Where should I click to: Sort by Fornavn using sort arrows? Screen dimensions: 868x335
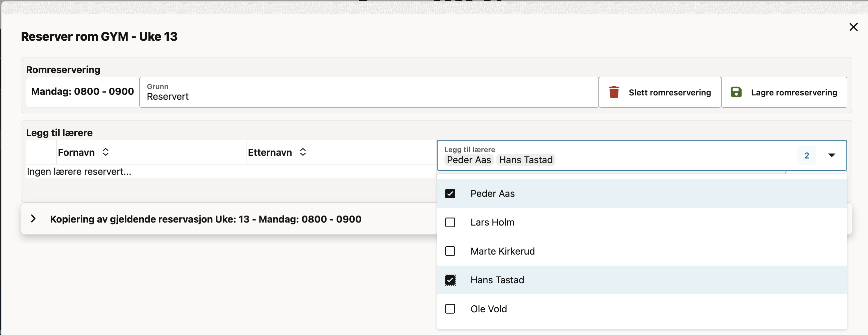click(x=105, y=152)
